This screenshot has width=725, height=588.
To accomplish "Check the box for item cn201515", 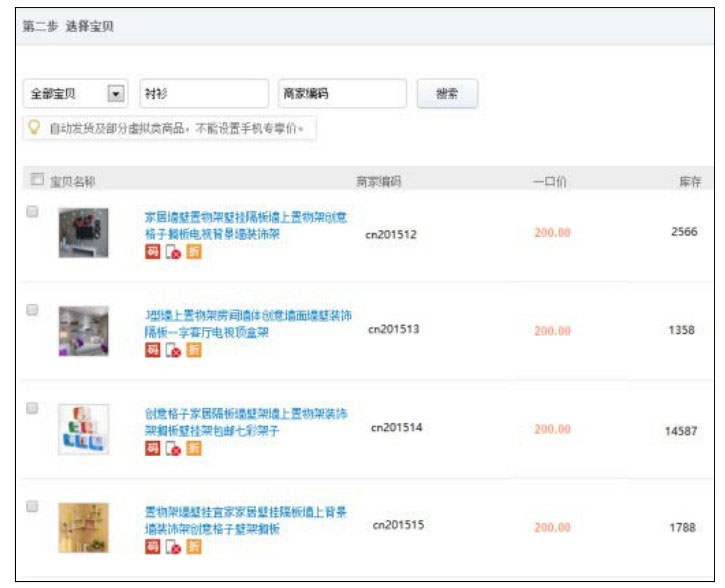I will pyautogui.click(x=32, y=506).
